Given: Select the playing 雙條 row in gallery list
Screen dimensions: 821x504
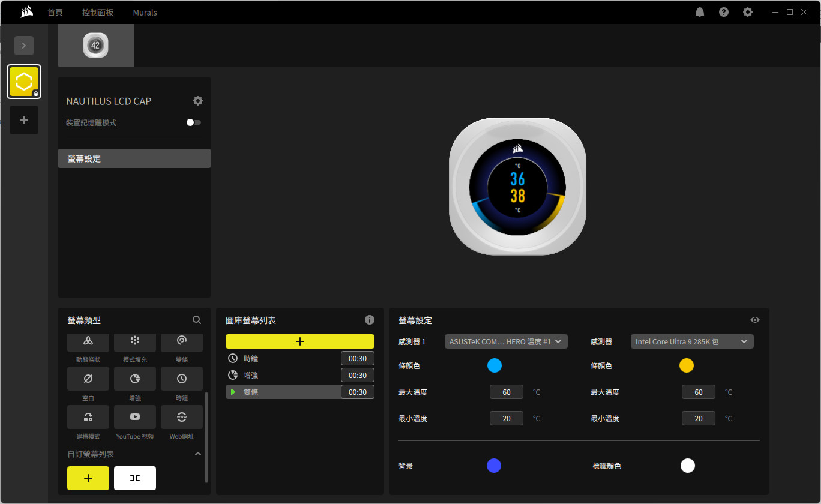Looking at the screenshot, I should tap(283, 392).
